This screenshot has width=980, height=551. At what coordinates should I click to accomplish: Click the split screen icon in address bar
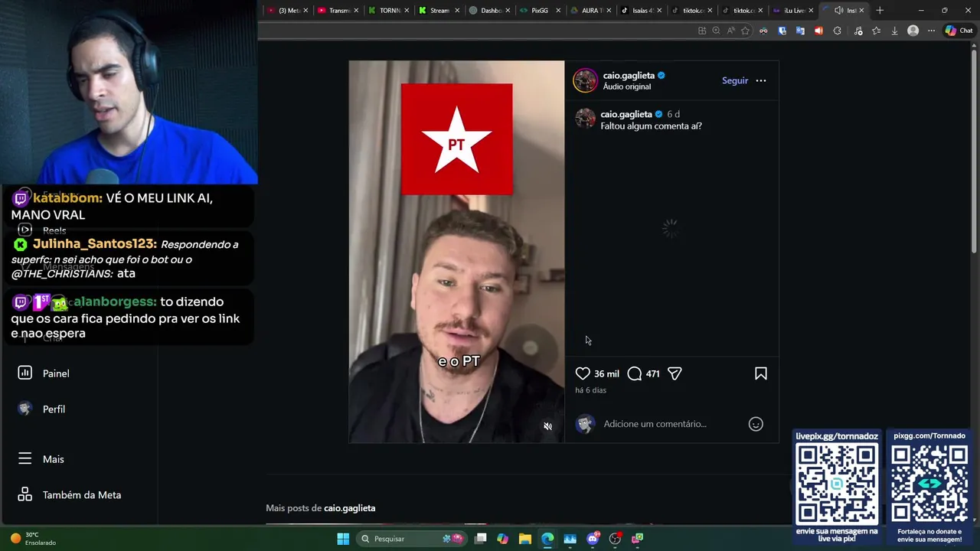[x=702, y=31]
